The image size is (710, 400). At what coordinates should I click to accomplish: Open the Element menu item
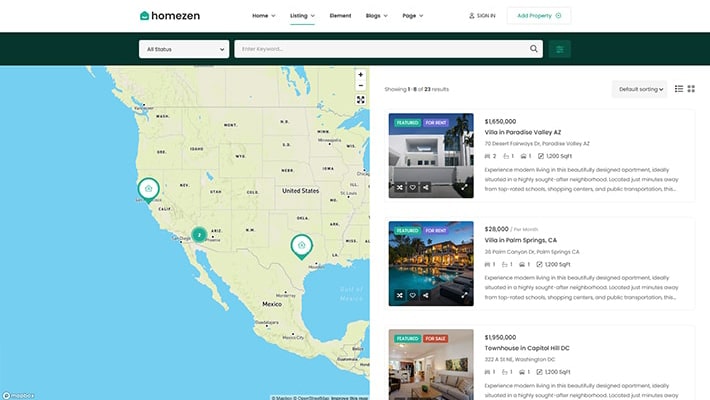pyautogui.click(x=340, y=16)
